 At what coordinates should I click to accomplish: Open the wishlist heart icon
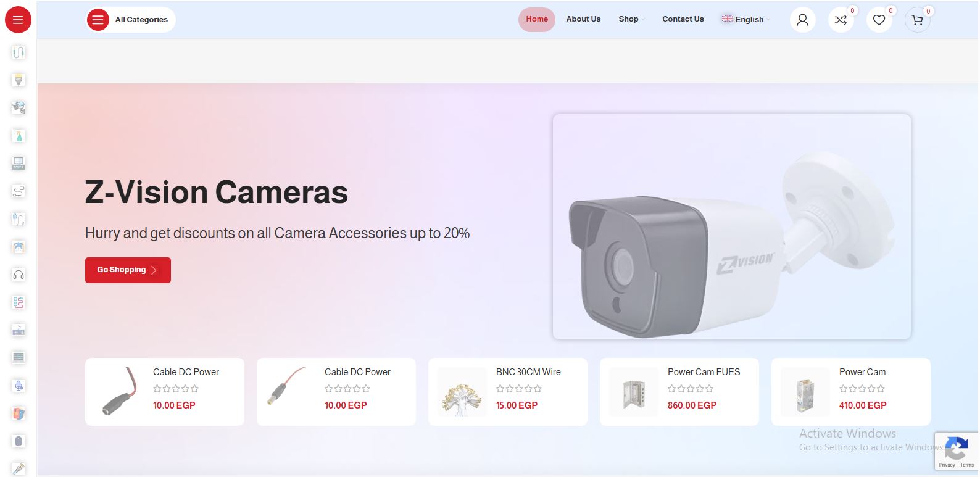click(x=879, y=20)
